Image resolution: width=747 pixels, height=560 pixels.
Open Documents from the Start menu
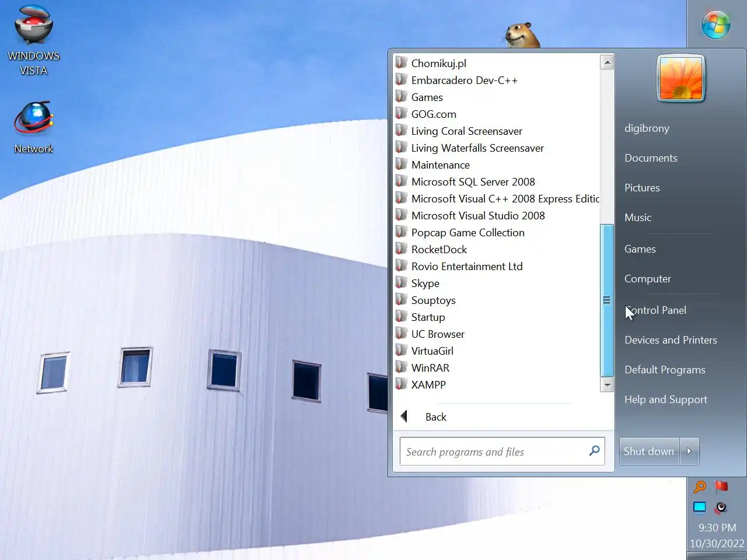pyautogui.click(x=651, y=158)
